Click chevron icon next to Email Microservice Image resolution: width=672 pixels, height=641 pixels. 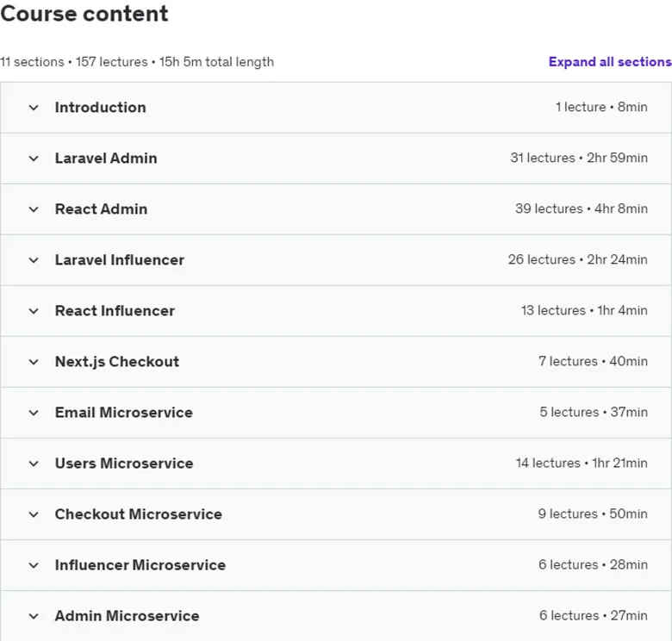tap(34, 413)
